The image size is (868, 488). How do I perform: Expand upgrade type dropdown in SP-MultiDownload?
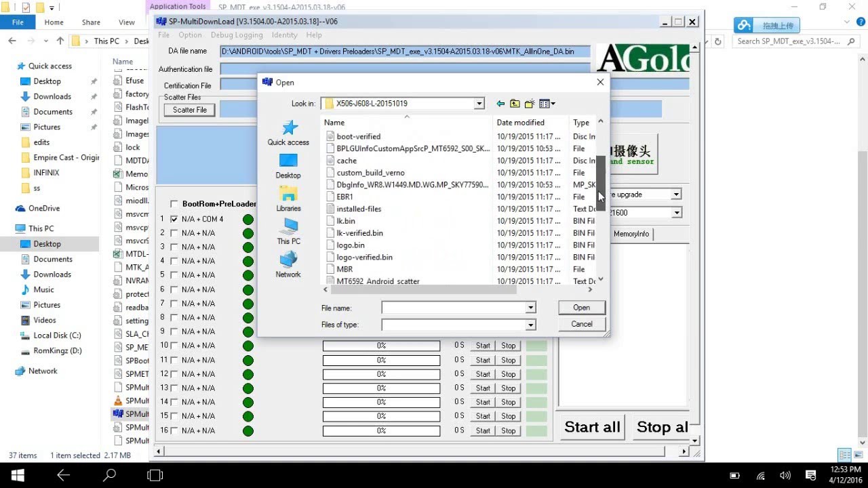pyautogui.click(x=676, y=195)
